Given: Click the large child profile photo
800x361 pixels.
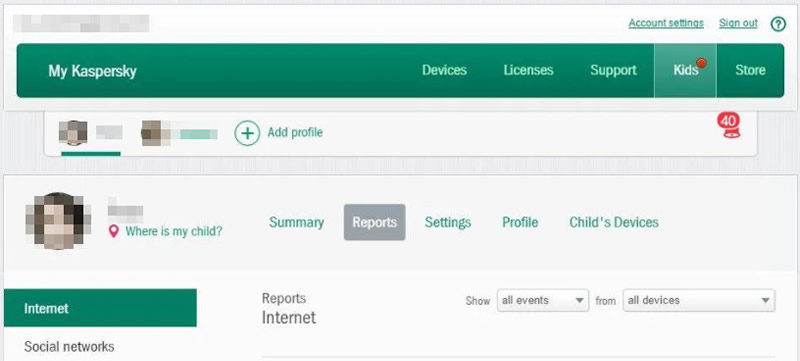Looking at the screenshot, I should (58, 221).
